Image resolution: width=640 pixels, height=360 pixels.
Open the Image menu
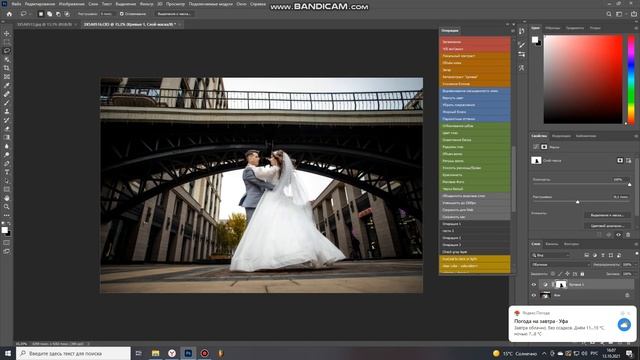pyautogui.click(x=71, y=4)
